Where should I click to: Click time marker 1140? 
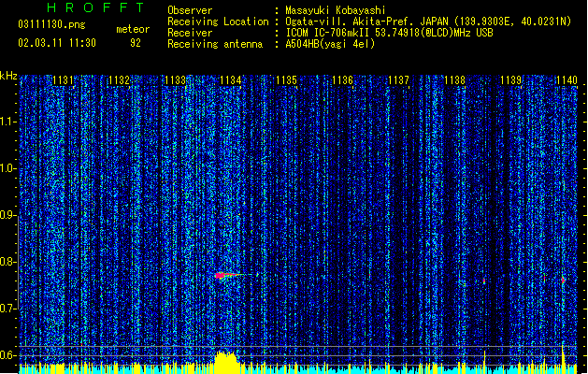[x=566, y=80]
